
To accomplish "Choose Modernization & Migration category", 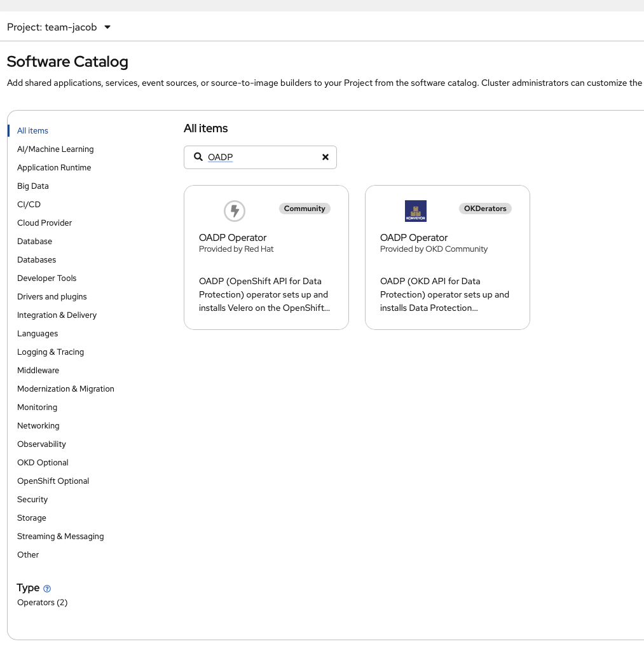I will click(x=65, y=388).
